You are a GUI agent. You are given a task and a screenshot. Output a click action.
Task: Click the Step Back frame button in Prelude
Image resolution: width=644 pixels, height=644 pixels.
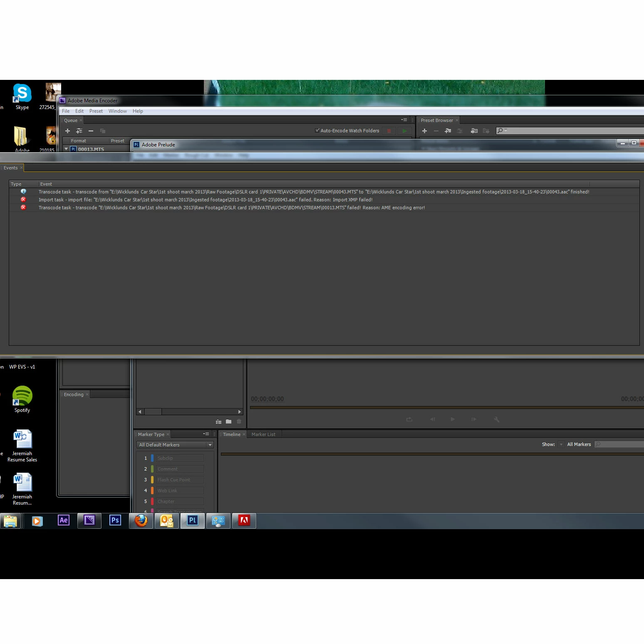[432, 419]
